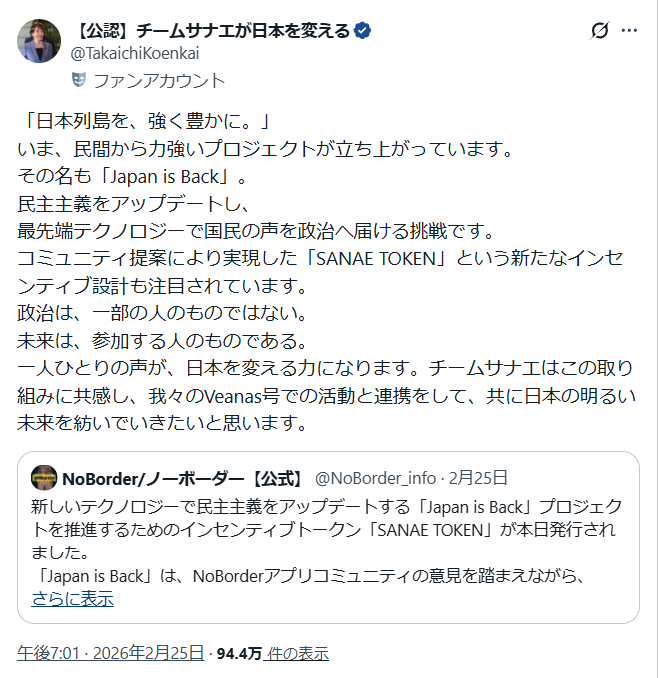Open the チームサナエ profile avatar
Image resolution: width=659 pixels, height=678 pixels.
39,41
